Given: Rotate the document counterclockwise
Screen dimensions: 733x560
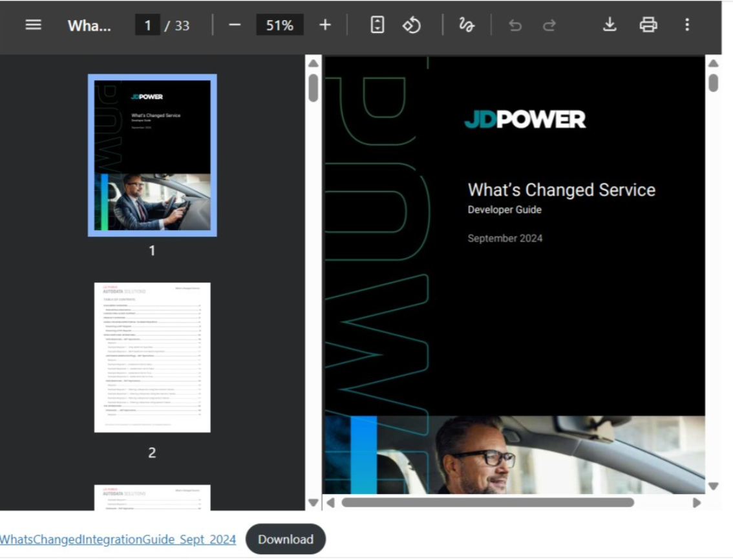Looking at the screenshot, I should (412, 25).
